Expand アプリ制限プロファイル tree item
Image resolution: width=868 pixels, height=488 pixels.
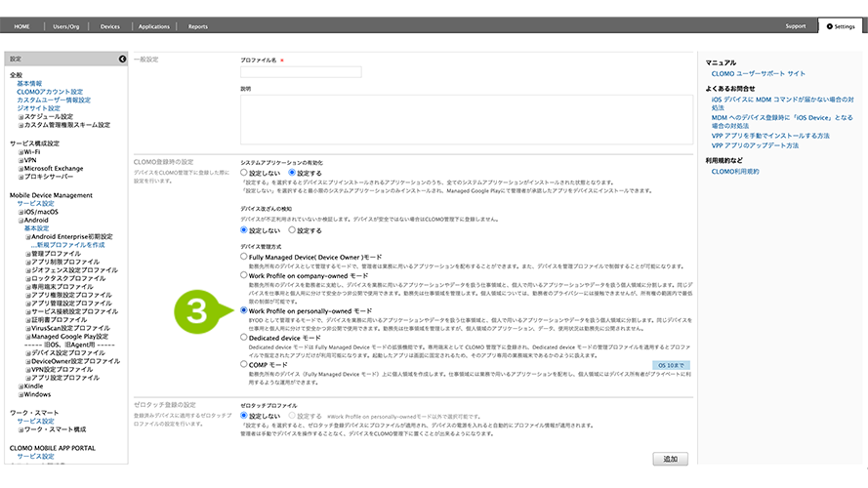[28, 263]
